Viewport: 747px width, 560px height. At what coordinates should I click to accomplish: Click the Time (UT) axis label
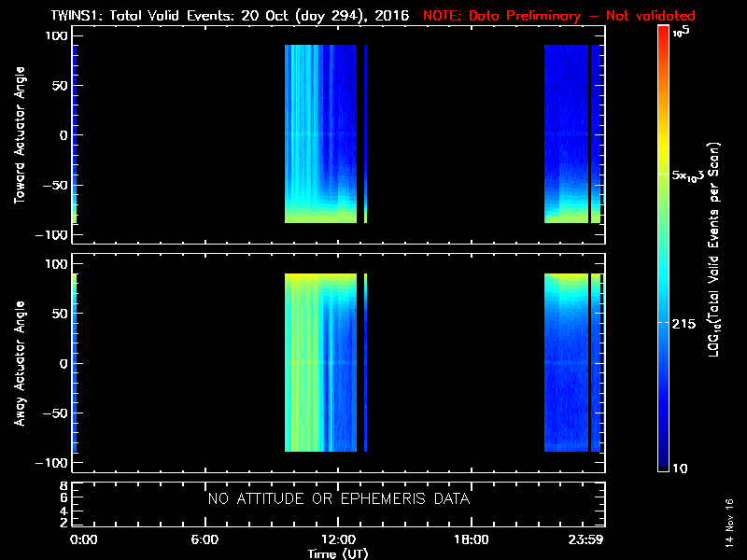point(338,553)
